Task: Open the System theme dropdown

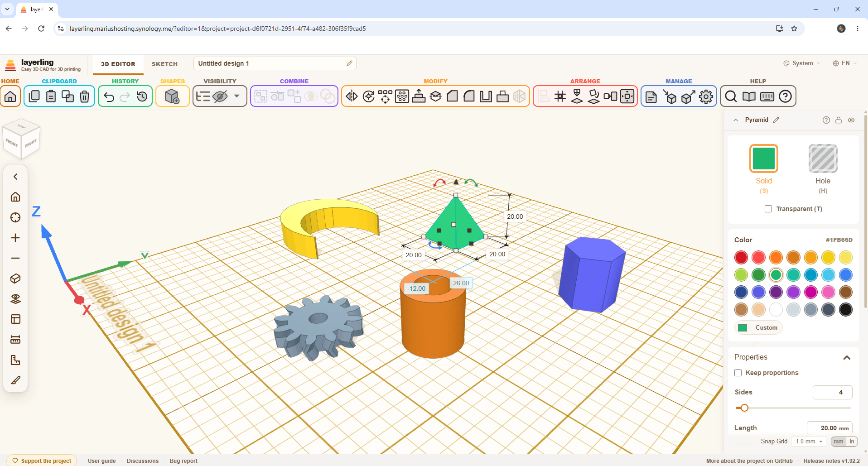Action: 802,63
